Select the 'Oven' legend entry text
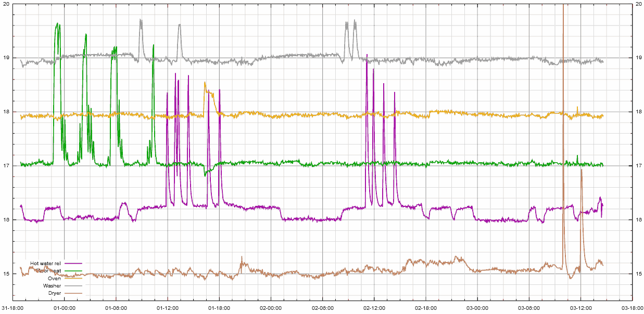Screen dimensions: 644x314 point(54,278)
